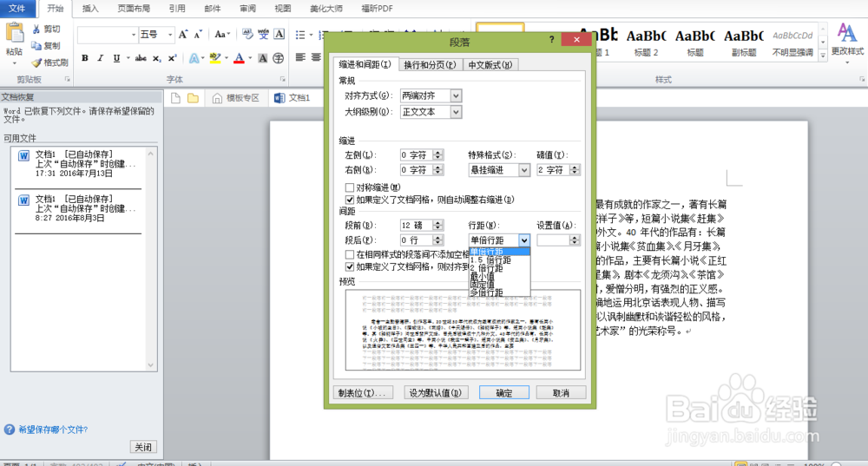Image resolution: width=868 pixels, height=466 pixels.
Task: Click the 确定 button
Action: (x=503, y=392)
